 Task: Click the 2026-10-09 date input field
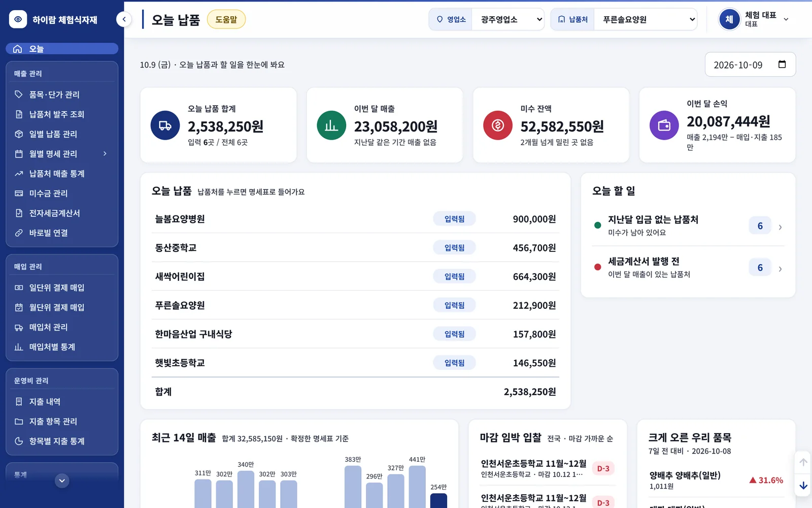(x=750, y=65)
